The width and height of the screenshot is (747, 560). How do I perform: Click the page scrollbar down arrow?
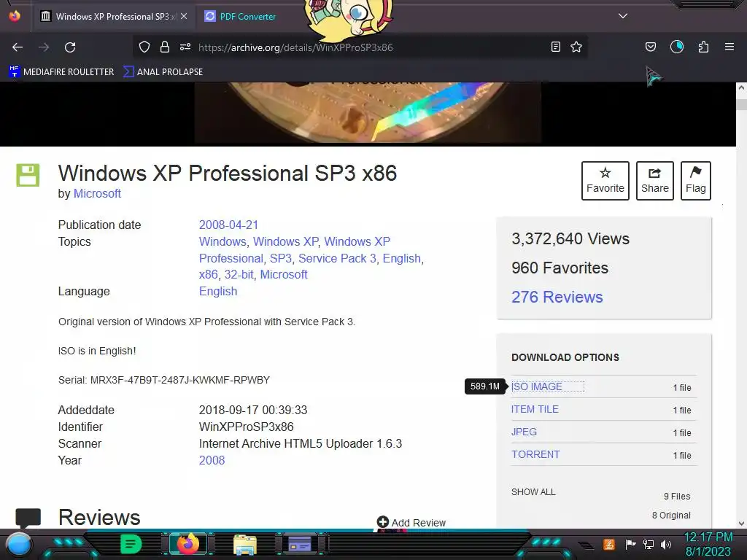pyautogui.click(x=741, y=524)
